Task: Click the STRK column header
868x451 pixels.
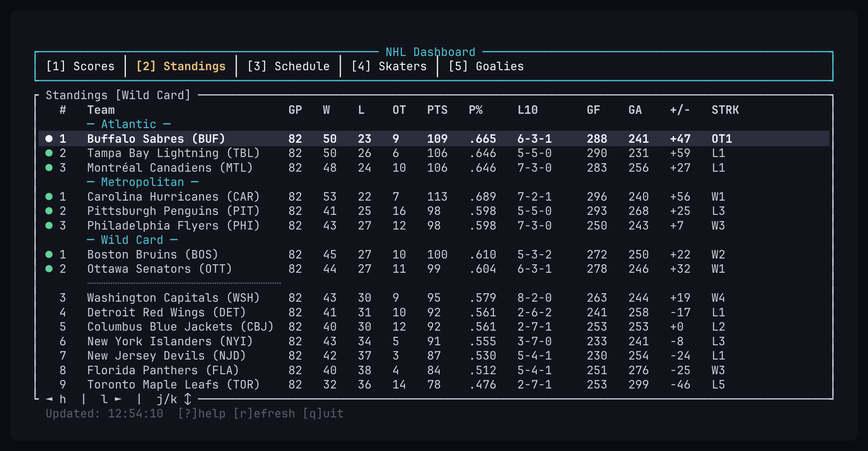Action: (x=725, y=110)
